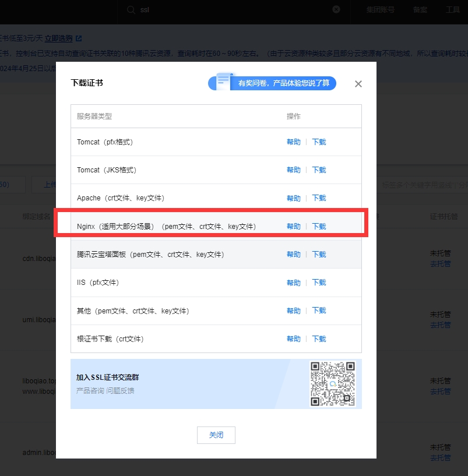
Task: Download the Baota panel certificate files
Action: pyautogui.click(x=319, y=255)
